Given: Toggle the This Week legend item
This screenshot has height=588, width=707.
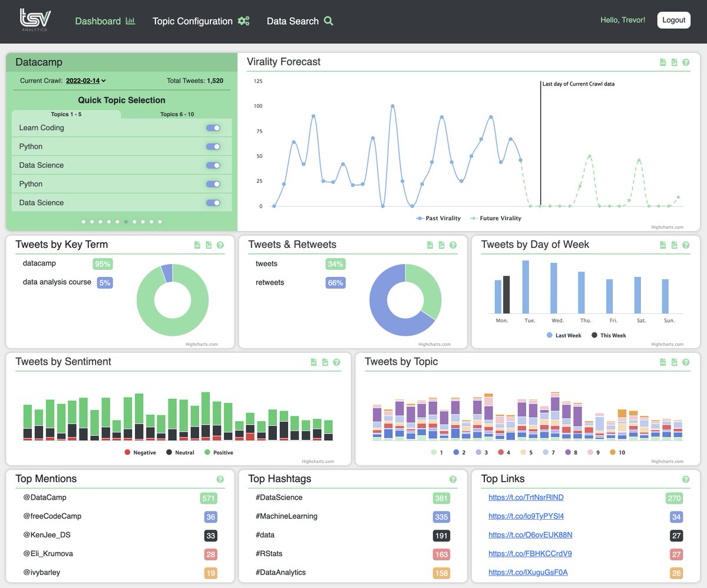Looking at the screenshot, I should (x=609, y=335).
